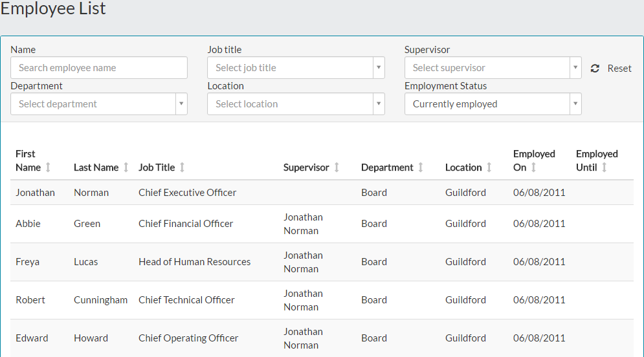The width and height of the screenshot is (644, 357).
Task: Focus the Search employee name field
Action: 99,68
